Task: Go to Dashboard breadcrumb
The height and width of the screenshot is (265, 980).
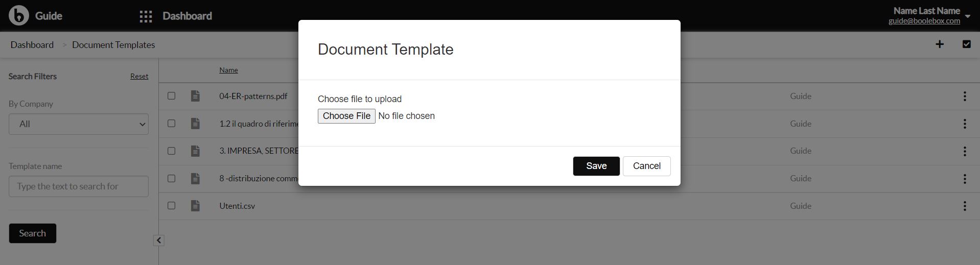Action: (32, 45)
